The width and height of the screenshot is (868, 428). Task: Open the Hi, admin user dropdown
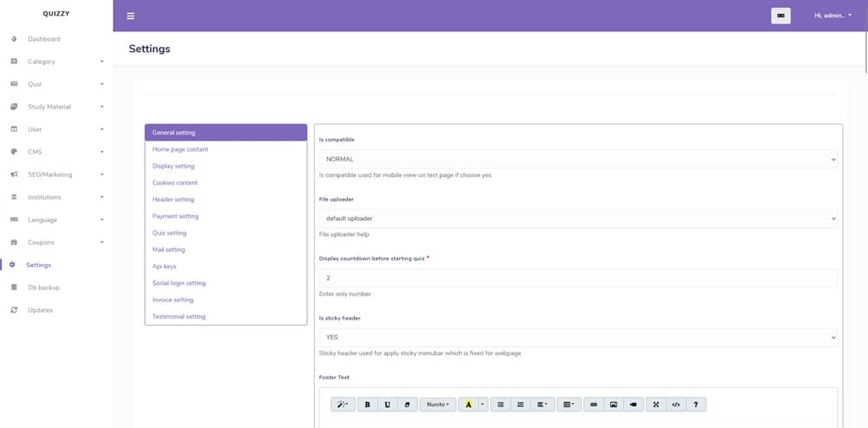click(x=832, y=16)
